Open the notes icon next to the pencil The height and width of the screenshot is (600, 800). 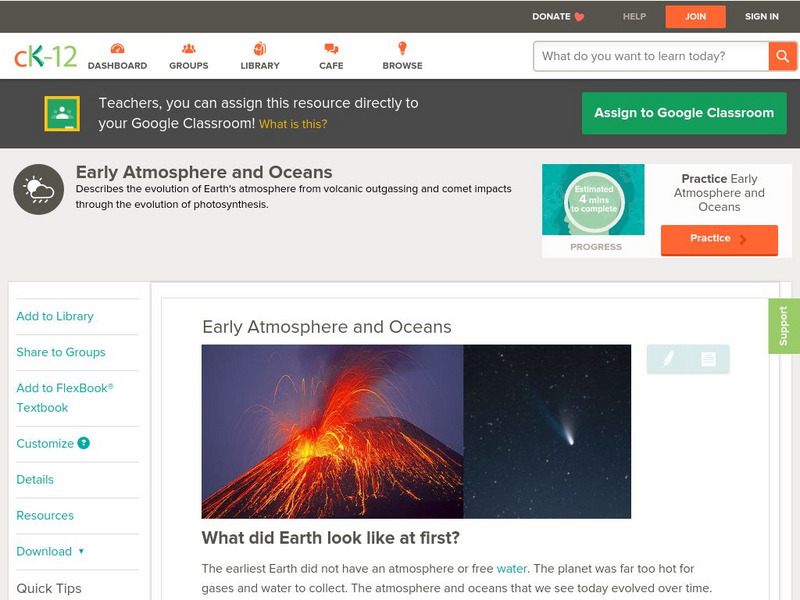[706, 357]
